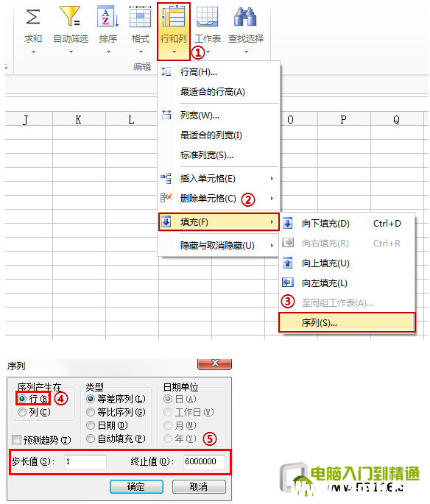This screenshot has height=504, width=430.
Task: Expand the 插入单元格 submenu arrow
Action: click(x=272, y=178)
